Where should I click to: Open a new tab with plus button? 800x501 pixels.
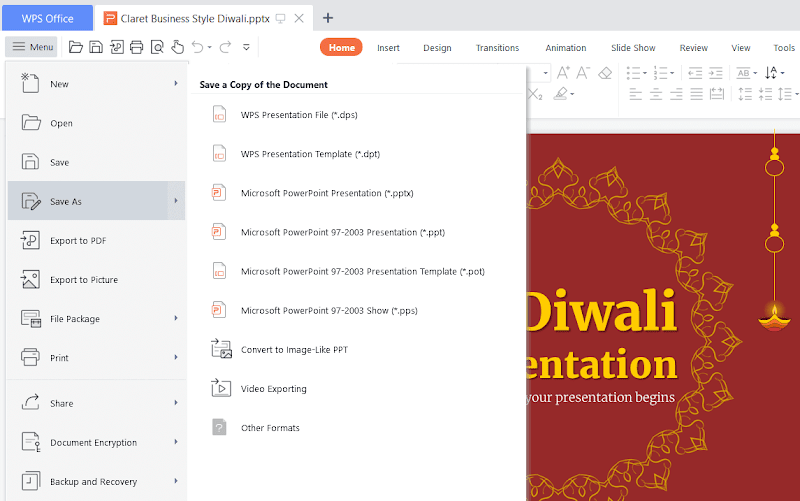click(328, 18)
